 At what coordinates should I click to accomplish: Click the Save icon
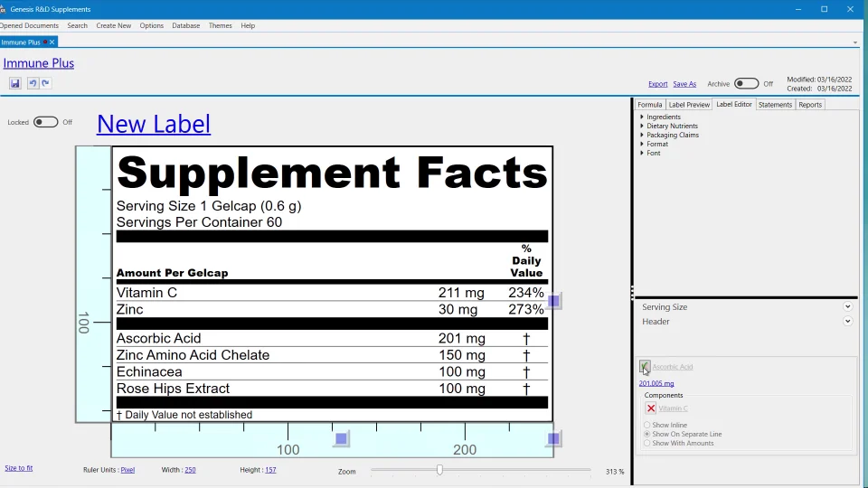15,83
